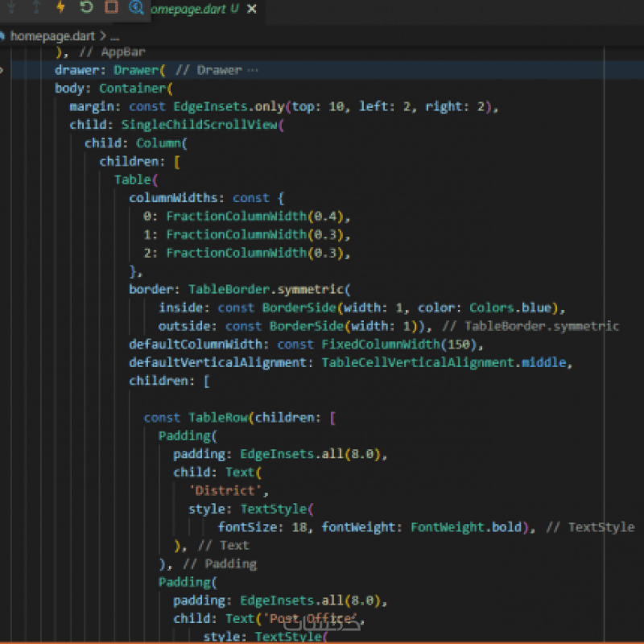This screenshot has width=644, height=644.
Task: Click the debug step out arrow icon
Action: [36, 8]
